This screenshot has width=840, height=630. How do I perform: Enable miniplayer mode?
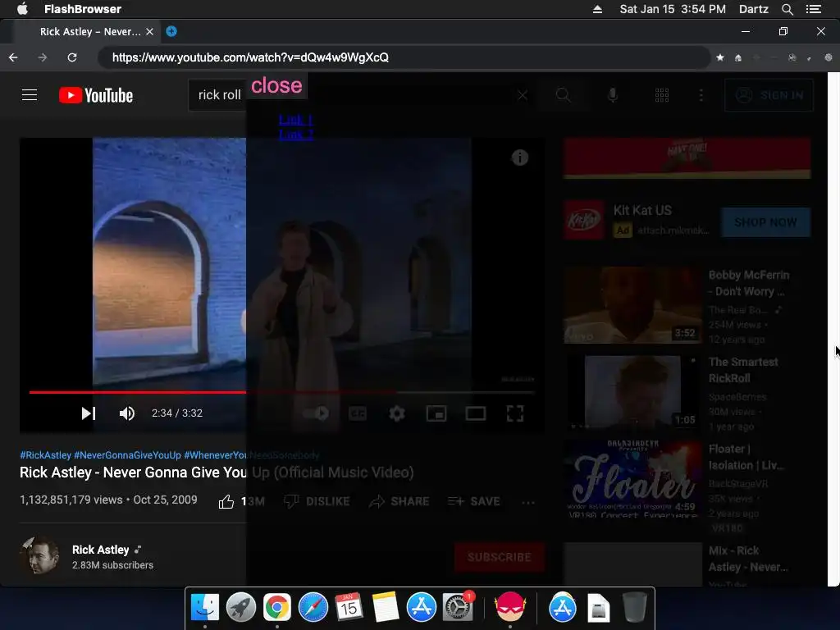(436, 413)
